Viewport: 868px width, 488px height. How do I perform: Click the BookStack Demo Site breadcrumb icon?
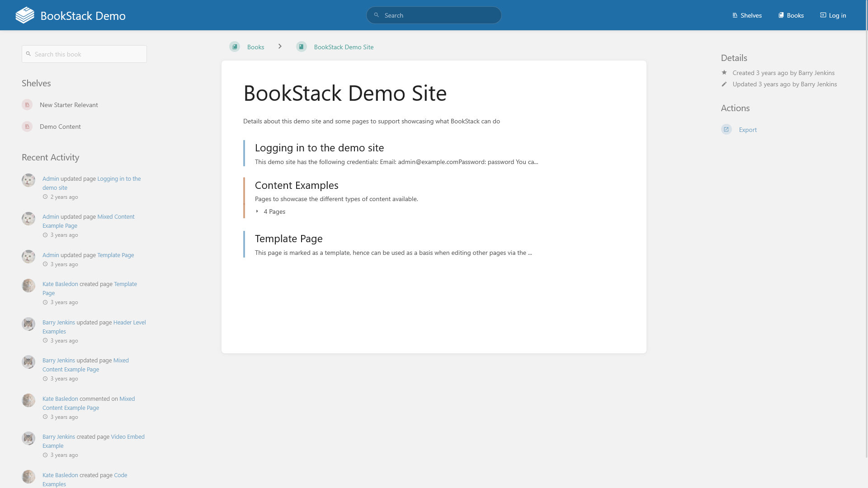(x=302, y=47)
